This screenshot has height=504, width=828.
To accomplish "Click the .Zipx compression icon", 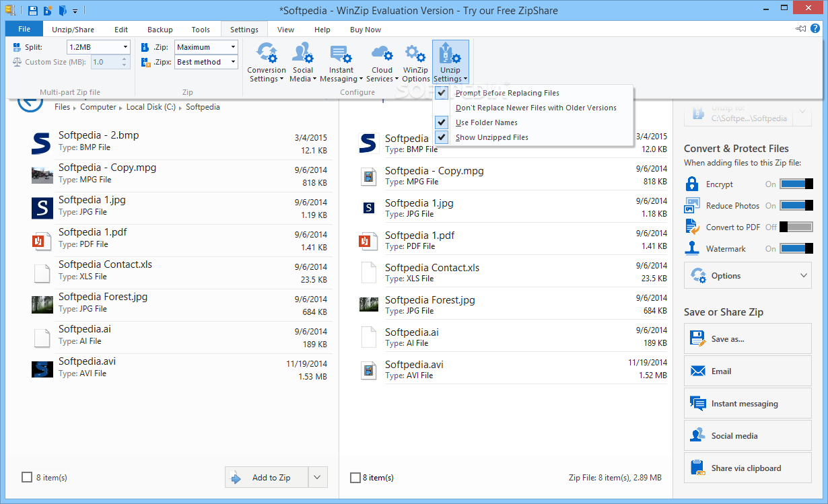I will pos(145,62).
